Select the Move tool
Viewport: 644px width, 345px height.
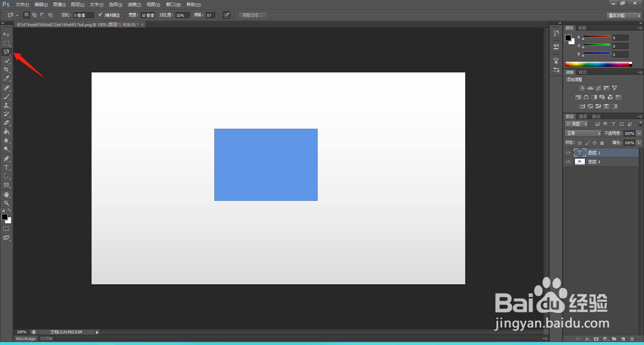(6, 34)
